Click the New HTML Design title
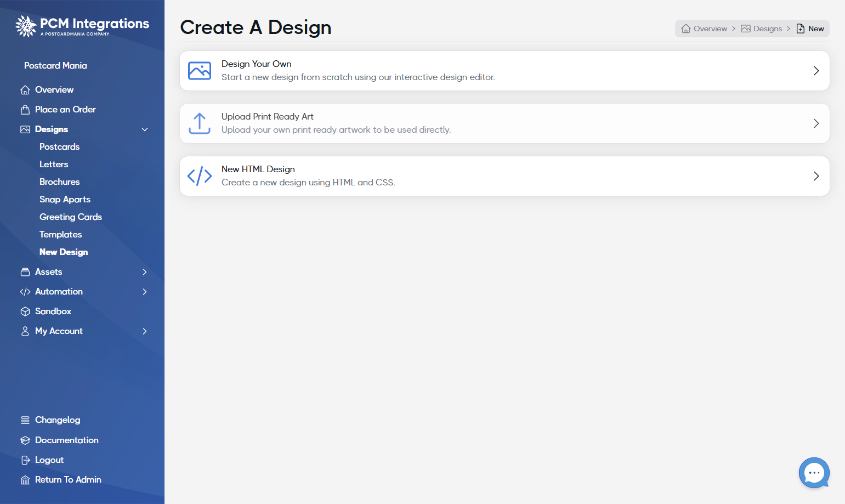The height and width of the screenshot is (504, 845). (258, 169)
